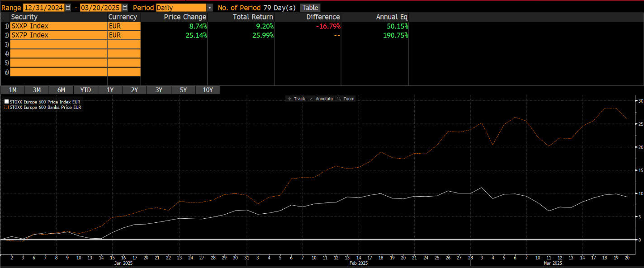Click the 03/20/2025 end date field
Image resolution: width=644 pixels, height=268 pixels.
100,8
